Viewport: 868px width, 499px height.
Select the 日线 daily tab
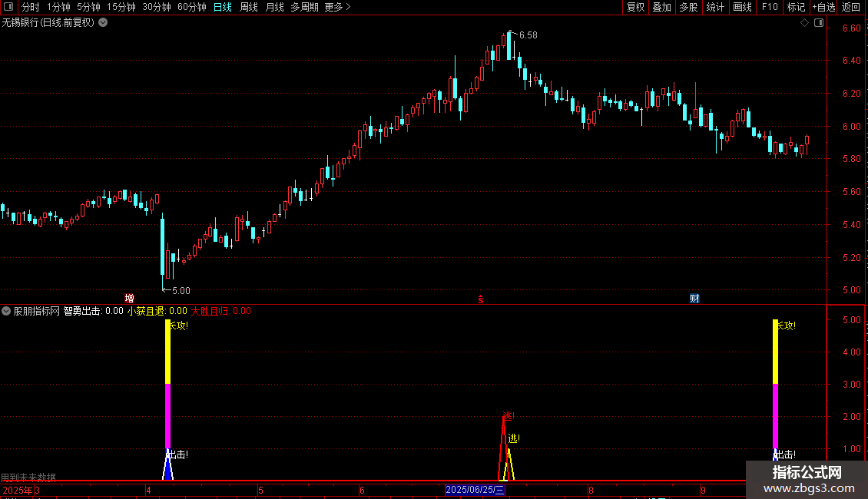pos(223,7)
